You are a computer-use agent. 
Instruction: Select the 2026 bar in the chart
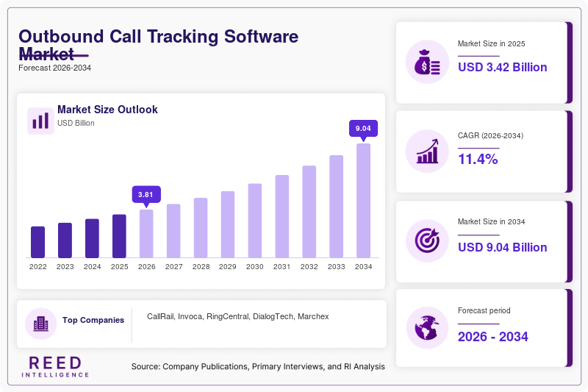146,234
